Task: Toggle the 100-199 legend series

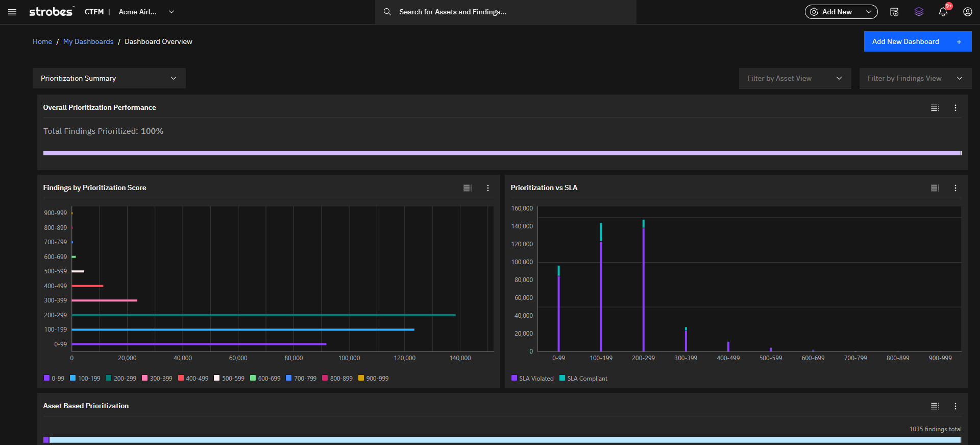Action: [x=85, y=379]
